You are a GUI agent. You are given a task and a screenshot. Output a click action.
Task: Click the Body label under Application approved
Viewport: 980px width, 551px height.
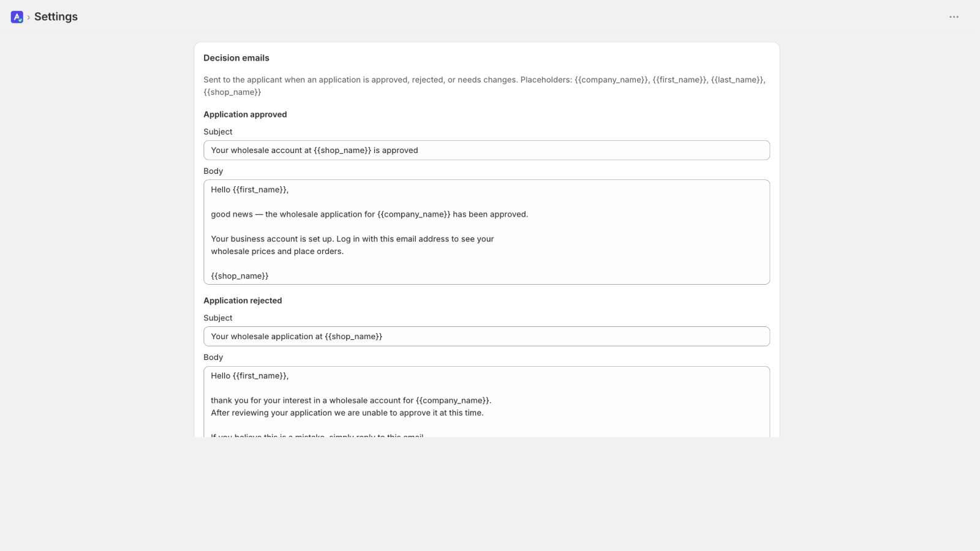click(213, 171)
